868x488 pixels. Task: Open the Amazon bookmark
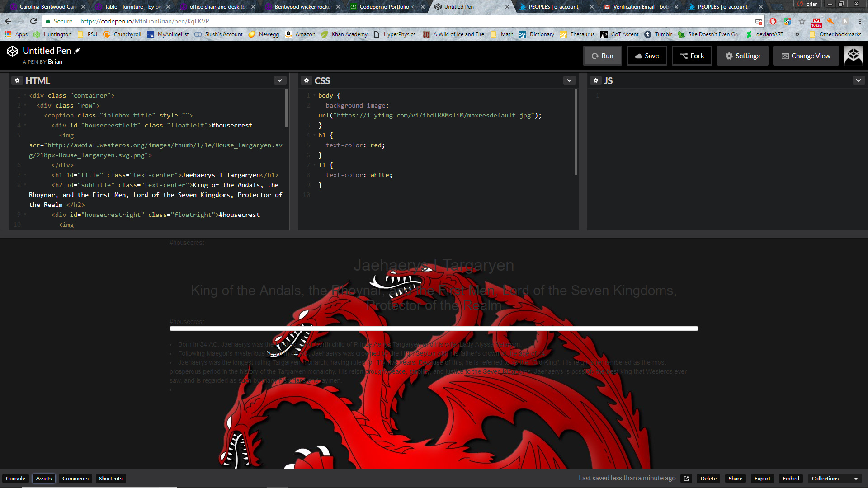300,34
